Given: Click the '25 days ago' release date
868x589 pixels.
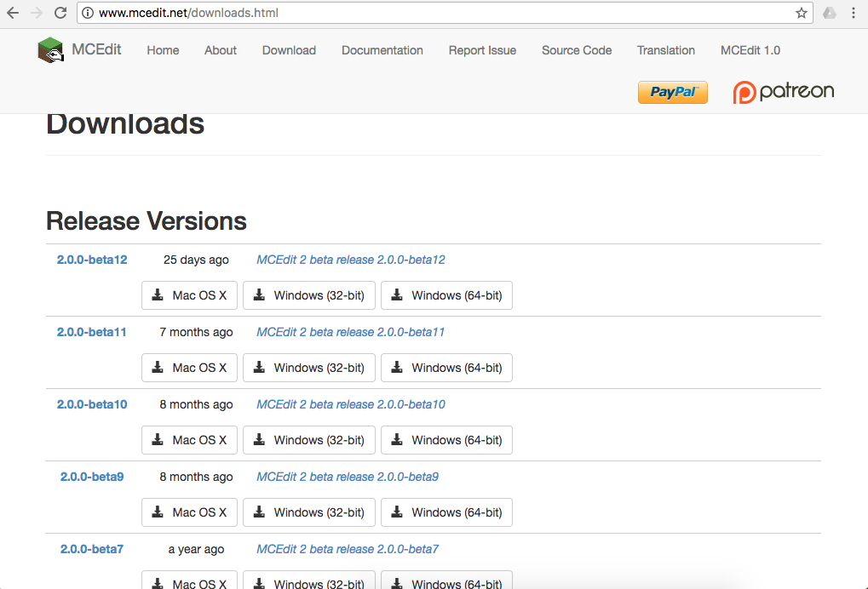Looking at the screenshot, I should (196, 260).
